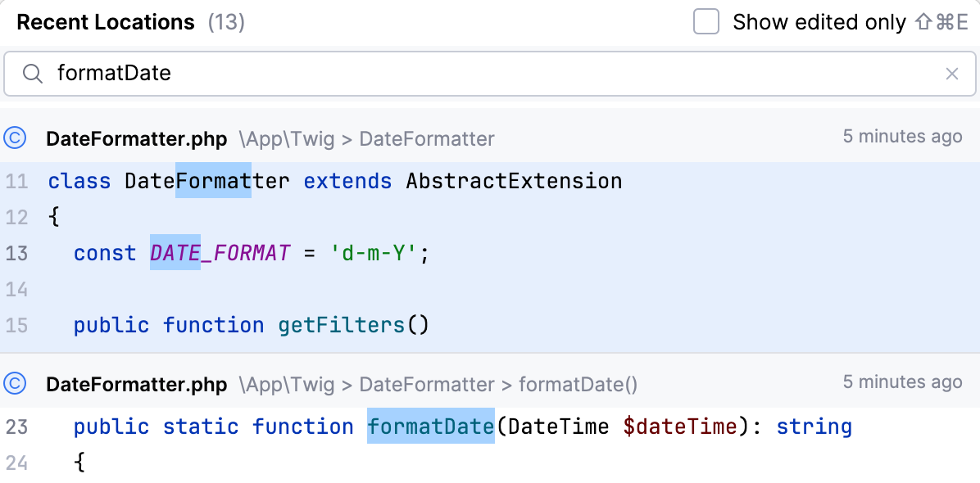The width and height of the screenshot is (980, 483).
Task: Click the first DateFormatter.php class icon
Action: [15, 138]
